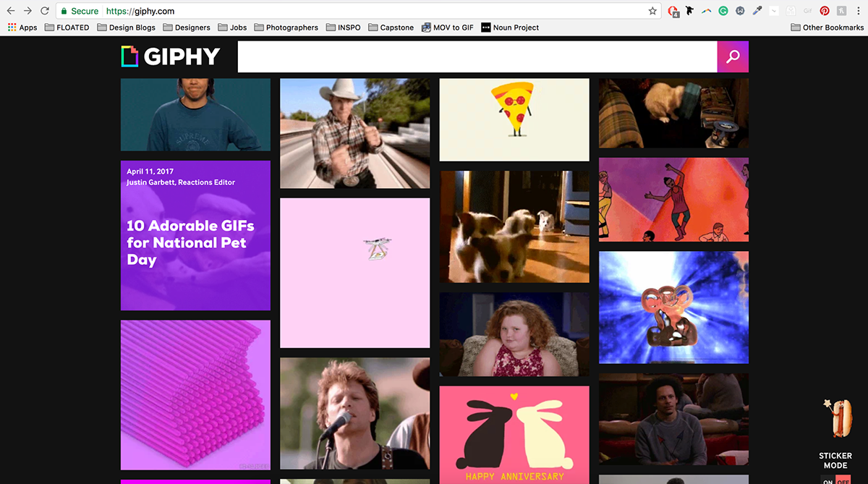This screenshot has height=484, width=868.
Task: Expand the FLOATED bookmarks folder
Action: pyautogui.click(x=67, y=27)
